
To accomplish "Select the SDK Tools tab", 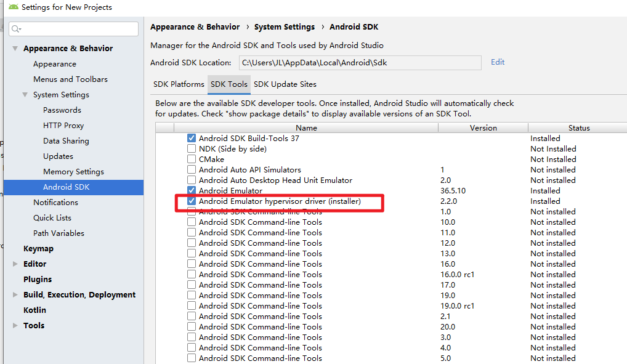I will [229, 84].
